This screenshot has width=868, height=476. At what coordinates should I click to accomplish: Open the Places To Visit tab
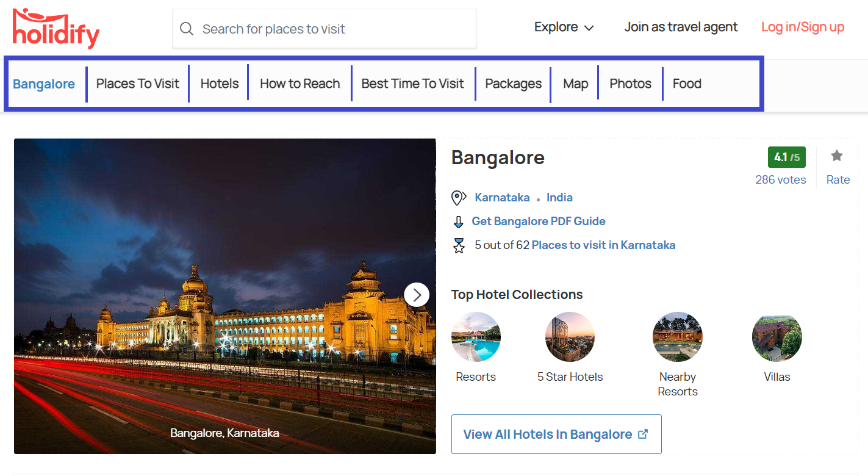point(138,84)
